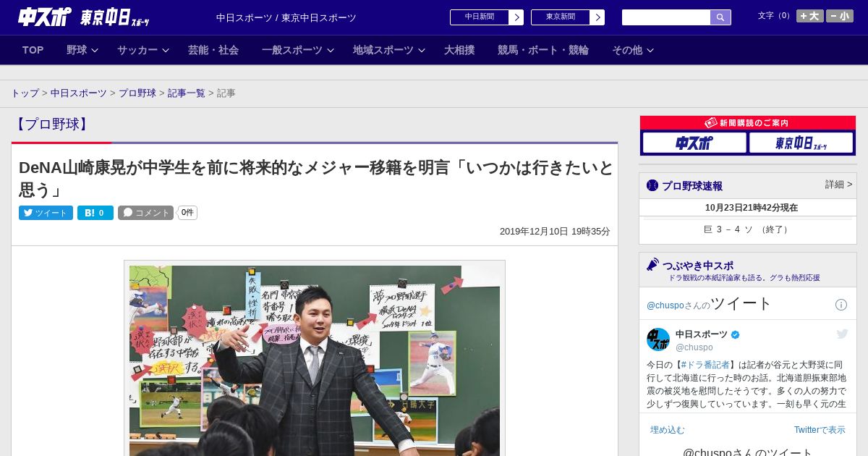Click the search magnifier button
Image resolution: width=868 pixels, height=456 pixels.
720,17
